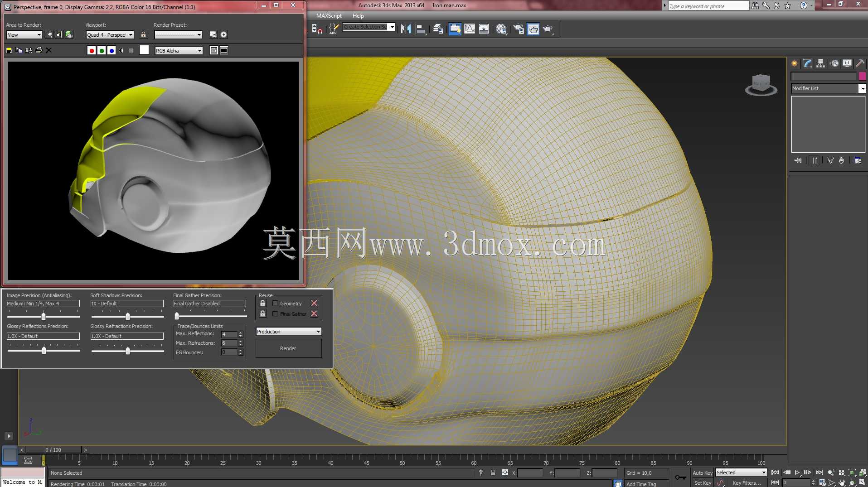This screenshot has height=487, width=868.
Task: Open Key Filters dialog
Action: [747, 483]
